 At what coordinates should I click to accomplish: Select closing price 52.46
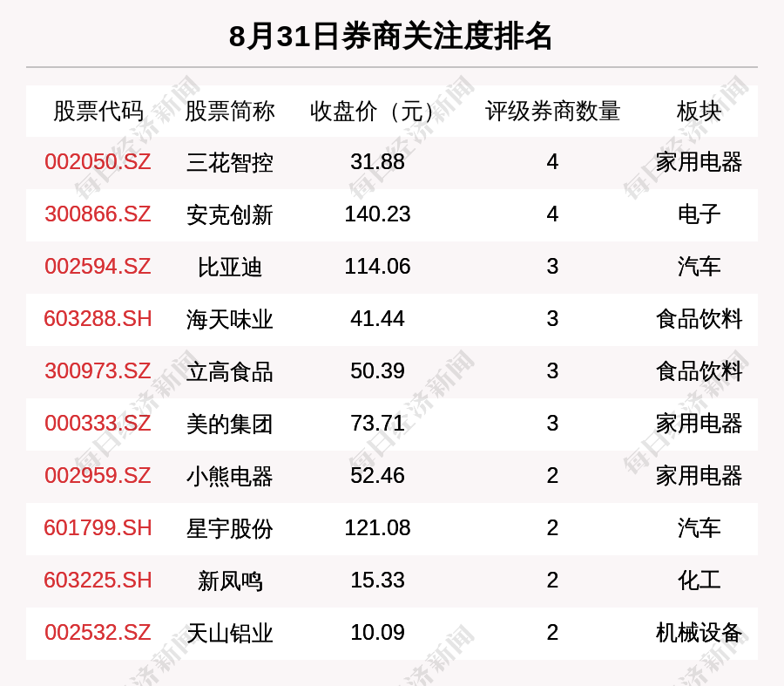[x=377, y=476]
